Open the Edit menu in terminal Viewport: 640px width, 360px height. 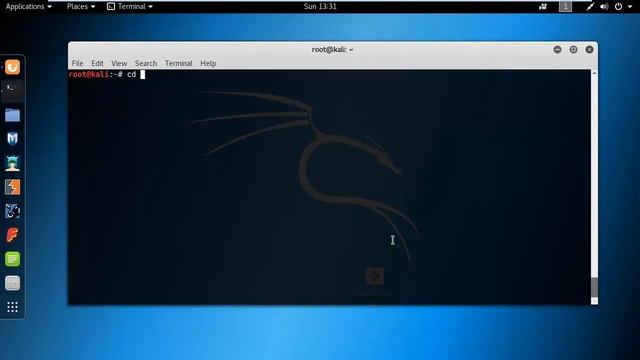(97, 63)
